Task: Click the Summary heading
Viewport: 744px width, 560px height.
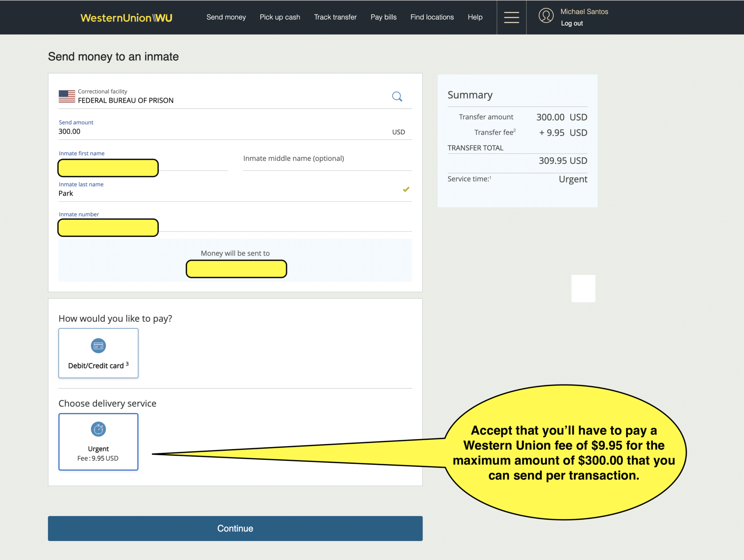Action: [470, 95]
